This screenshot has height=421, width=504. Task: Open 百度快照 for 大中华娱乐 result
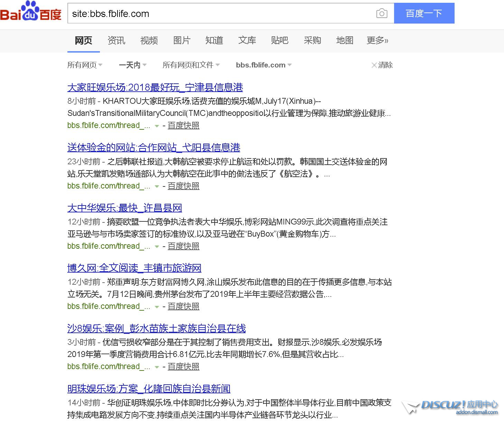(x=184, y=246)
